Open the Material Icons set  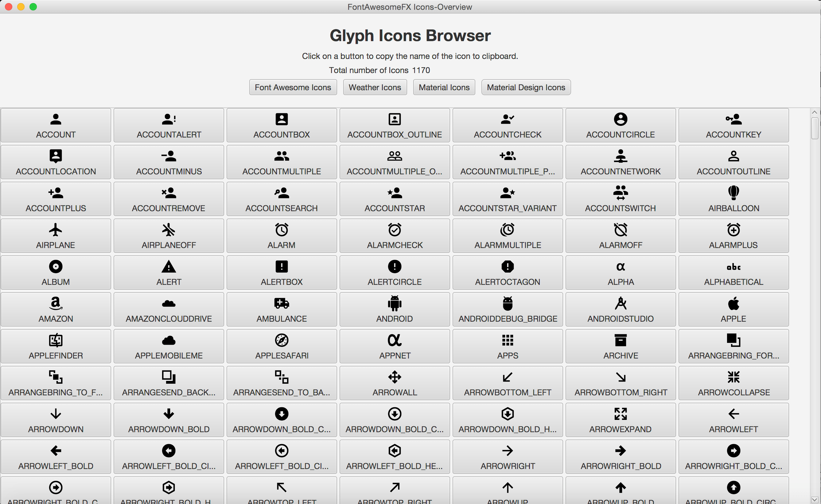[444, 87]
